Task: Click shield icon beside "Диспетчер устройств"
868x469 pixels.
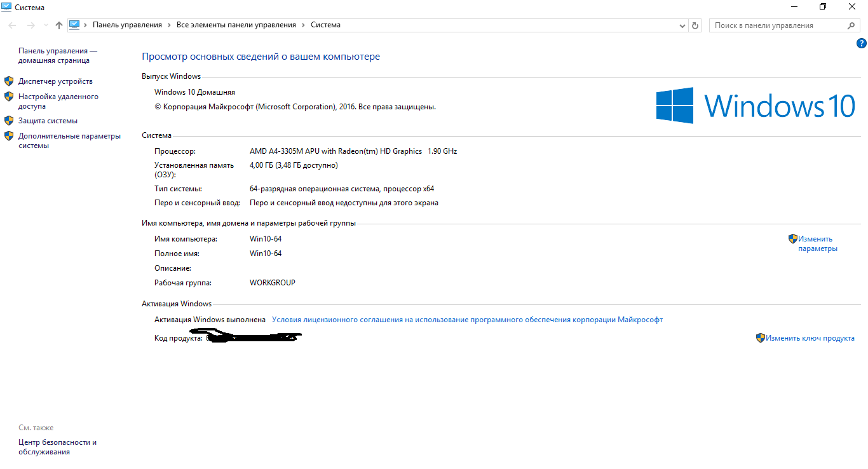Action: coord(9,81)
